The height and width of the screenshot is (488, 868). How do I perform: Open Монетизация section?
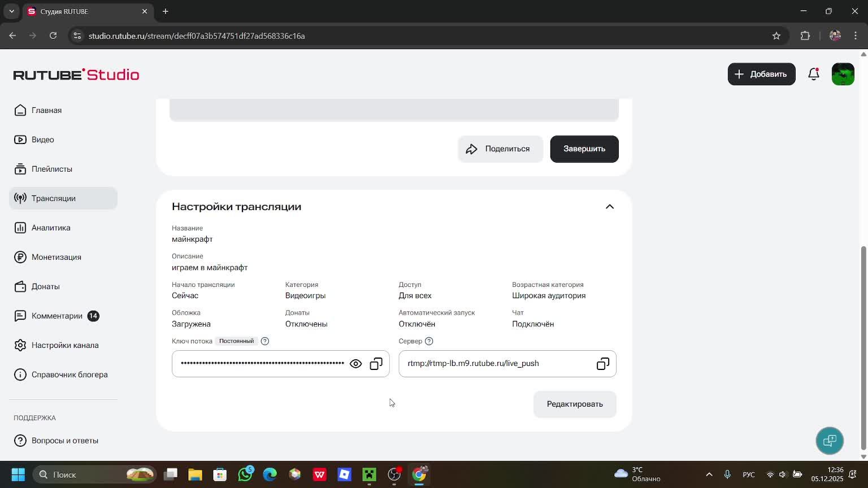[x=63, y=257]
